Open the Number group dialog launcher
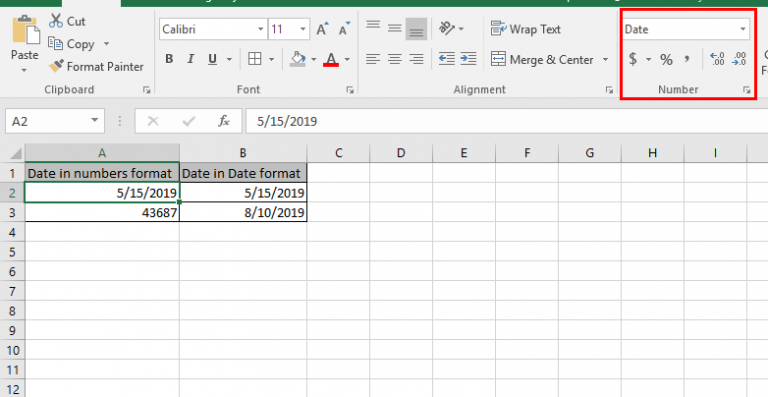The width and height of the screenshot is (768, 397). [746, 90]
